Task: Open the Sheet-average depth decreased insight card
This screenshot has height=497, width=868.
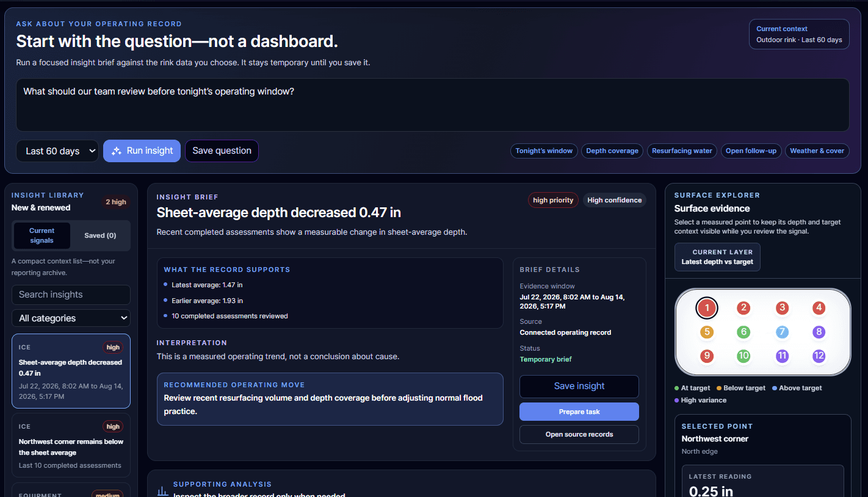Action: coord(71,371)
